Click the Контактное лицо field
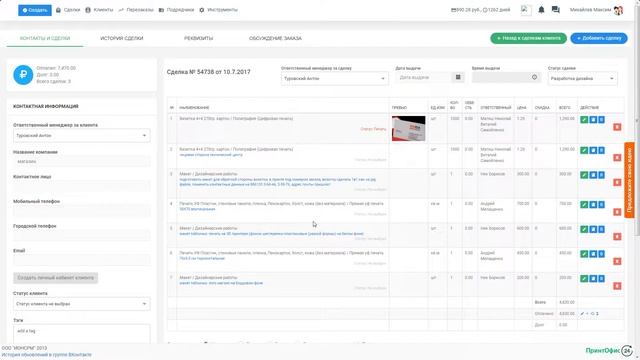 tap(82, 186)
